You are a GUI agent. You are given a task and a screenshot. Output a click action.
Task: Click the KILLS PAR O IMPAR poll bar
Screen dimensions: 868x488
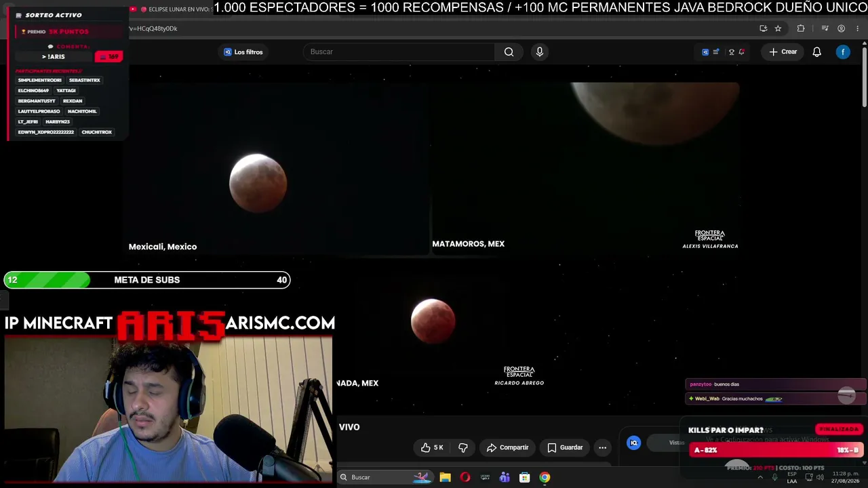tap(776, 450)
